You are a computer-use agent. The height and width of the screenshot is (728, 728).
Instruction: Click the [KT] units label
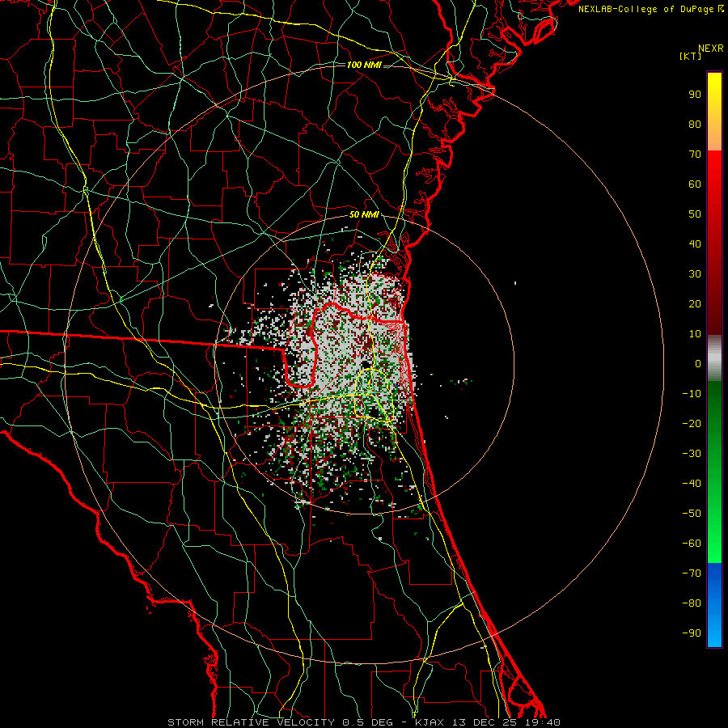(691, 56)
